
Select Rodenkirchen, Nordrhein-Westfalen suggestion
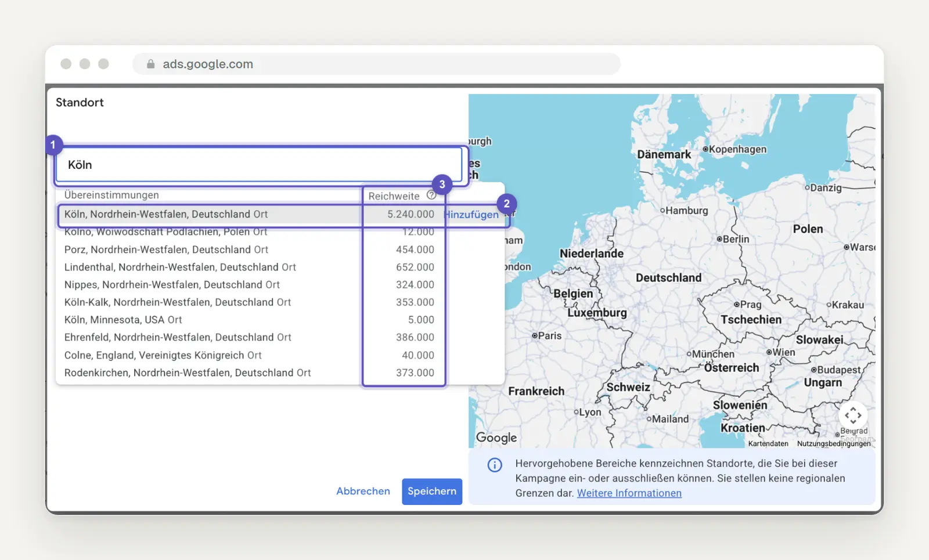point(188,373)
